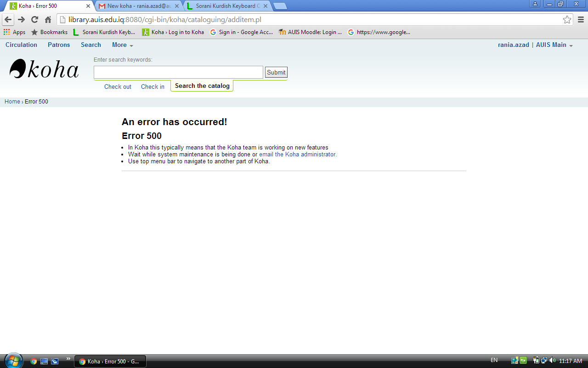This screenshot has width=588, height=368.
Task: Open Windows Start orb
Action: click(x=13, y=361)
